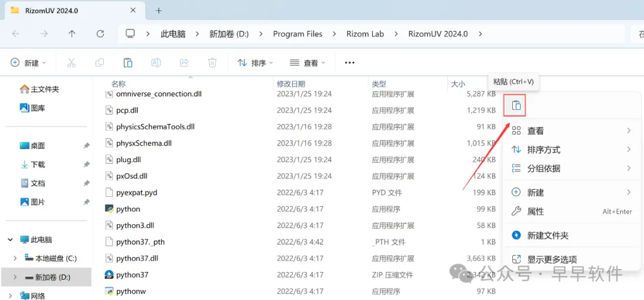Open 分组依据 in context menu
The height and width of the screenshot is (300, 644).
[x=571, y=168]
